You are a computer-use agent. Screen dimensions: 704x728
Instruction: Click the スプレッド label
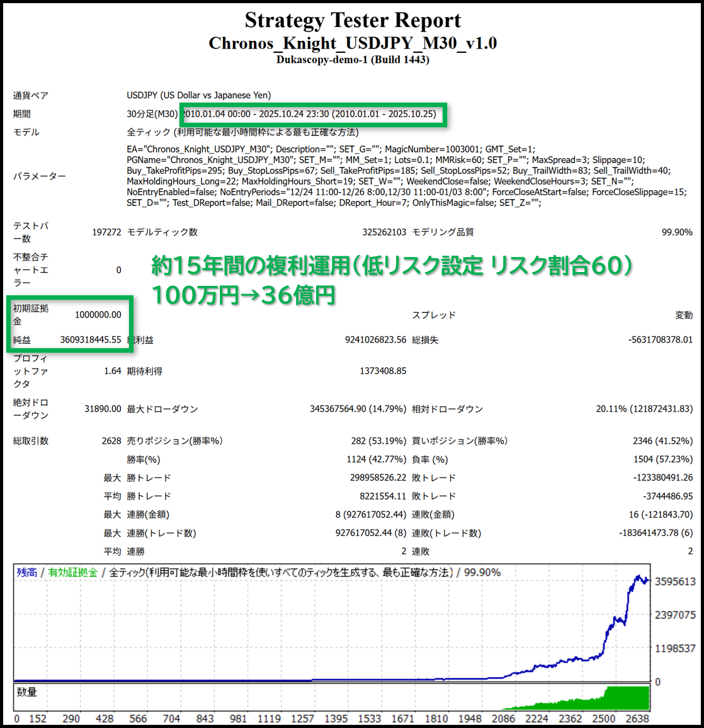[434, 316]
